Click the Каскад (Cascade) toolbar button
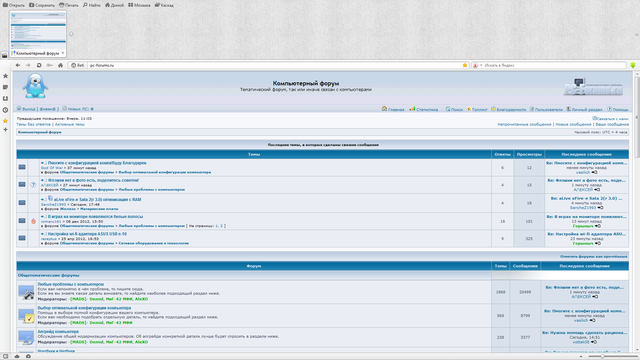640x360 pixels. click(164, 5)
